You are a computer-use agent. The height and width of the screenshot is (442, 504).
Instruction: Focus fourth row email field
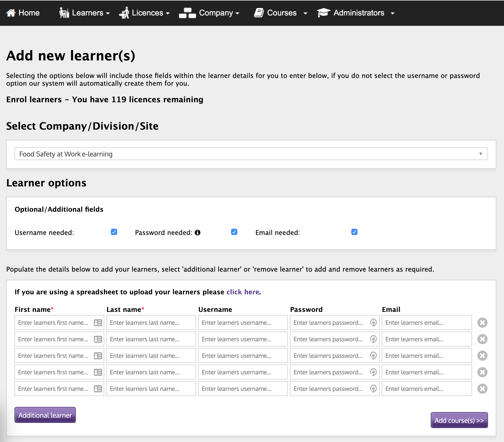(427, 372)
